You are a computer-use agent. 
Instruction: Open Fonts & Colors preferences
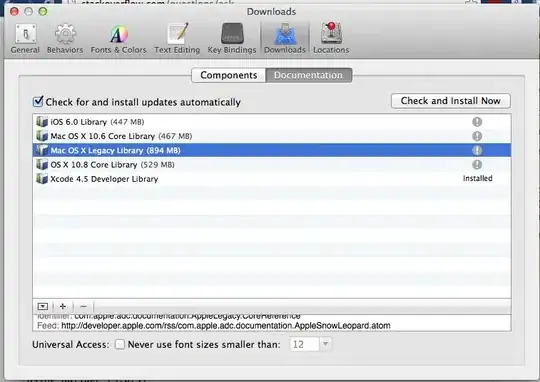tap(118, 38)
